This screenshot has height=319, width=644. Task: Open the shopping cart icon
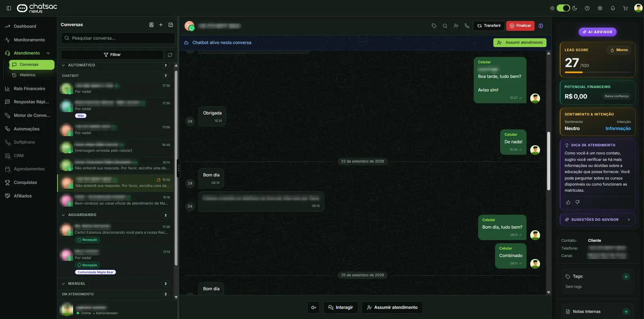pos(625,8)
